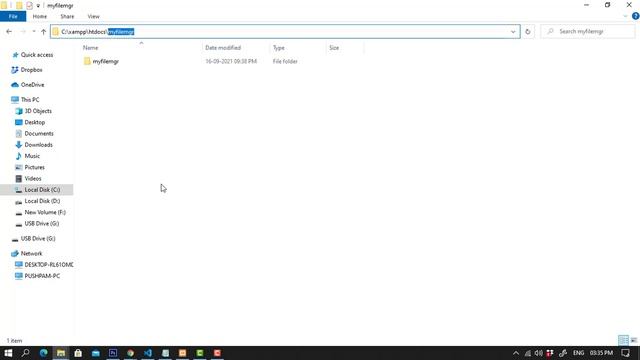Open Google Chrome from the taskbar
The height and width of the screenshot is (360, 640).
pyautogui.click(x=130, y=353)
